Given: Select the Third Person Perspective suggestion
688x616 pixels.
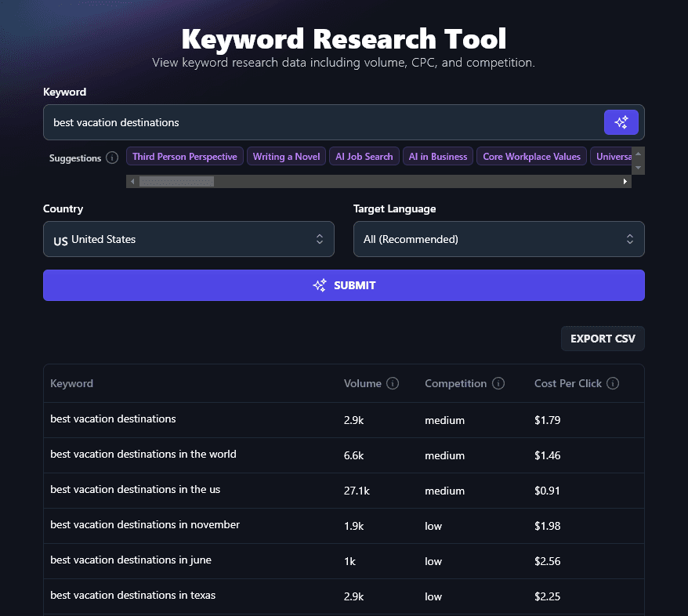Looking at the screenshot, I should click(x=184, y=156).
